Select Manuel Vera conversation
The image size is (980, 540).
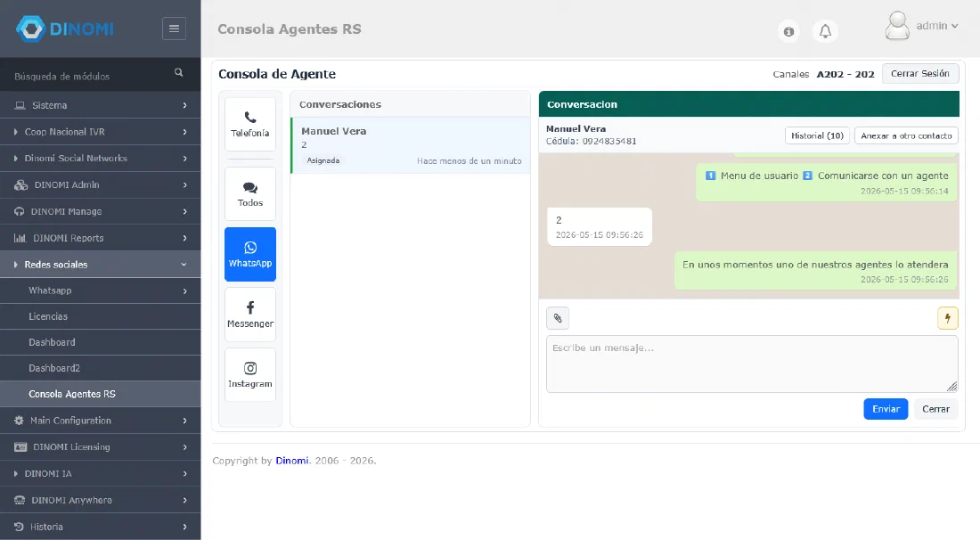(411, 145)
